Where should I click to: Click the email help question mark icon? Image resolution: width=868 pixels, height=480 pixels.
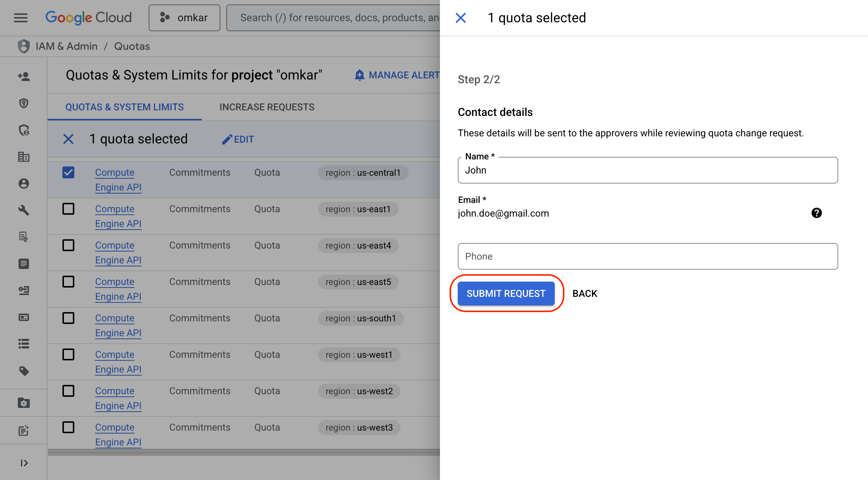(x=816, y=213)
